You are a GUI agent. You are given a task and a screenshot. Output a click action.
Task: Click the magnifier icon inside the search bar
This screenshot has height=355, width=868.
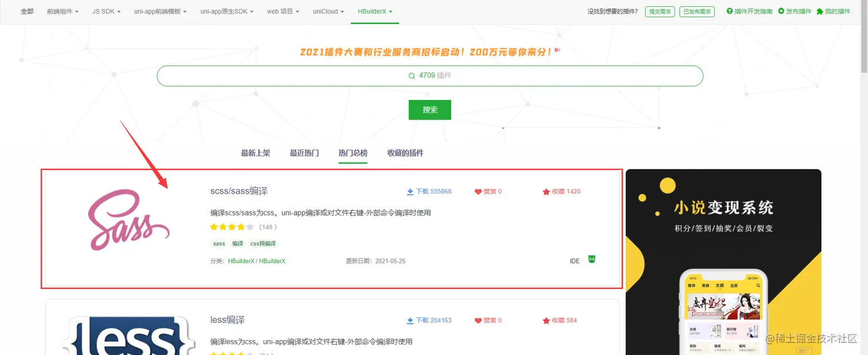pyautogui.click(x=411, y=75)
